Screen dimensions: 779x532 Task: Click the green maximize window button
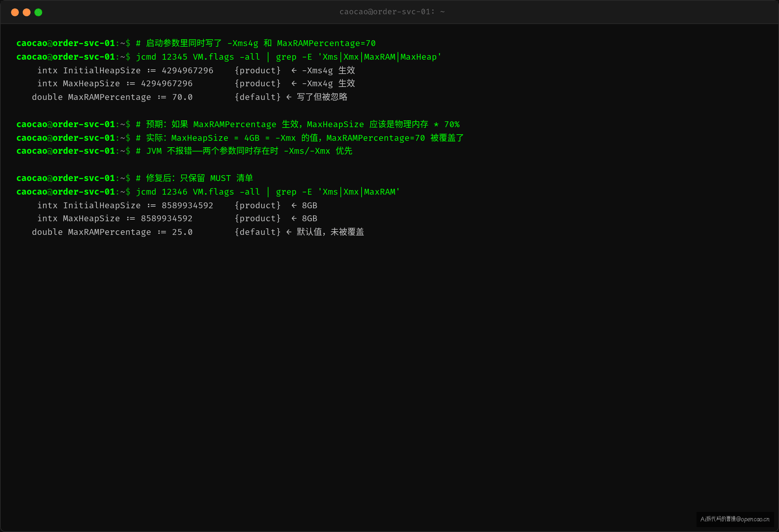(38, 12)
